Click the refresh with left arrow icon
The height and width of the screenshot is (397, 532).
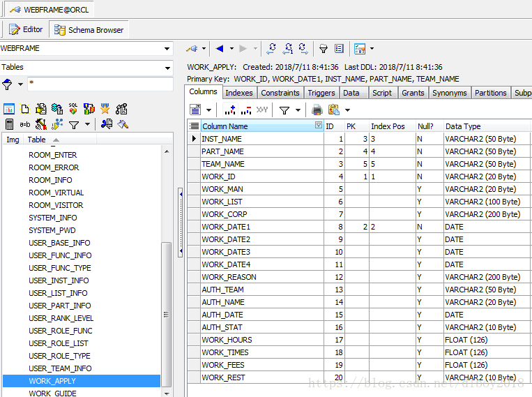point(271,49)
